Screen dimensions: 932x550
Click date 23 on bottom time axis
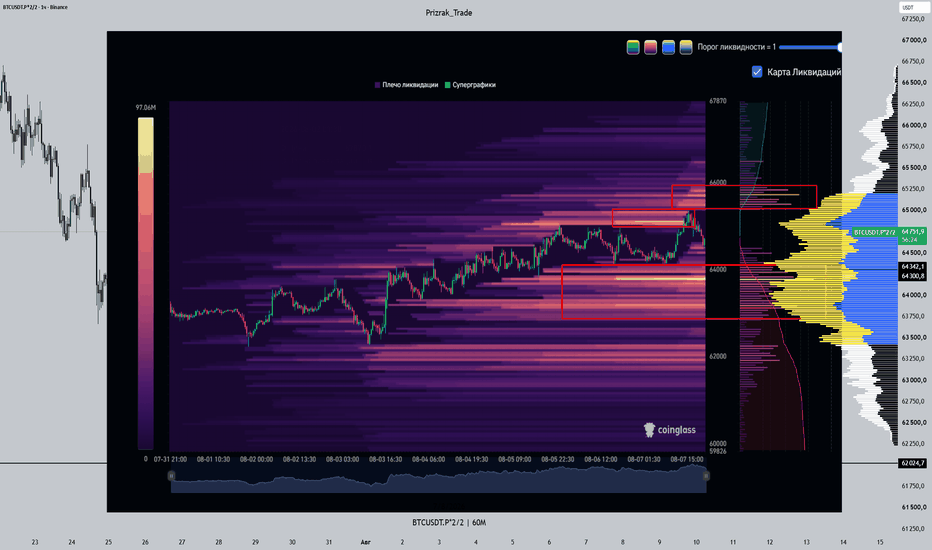coord(35,542)
